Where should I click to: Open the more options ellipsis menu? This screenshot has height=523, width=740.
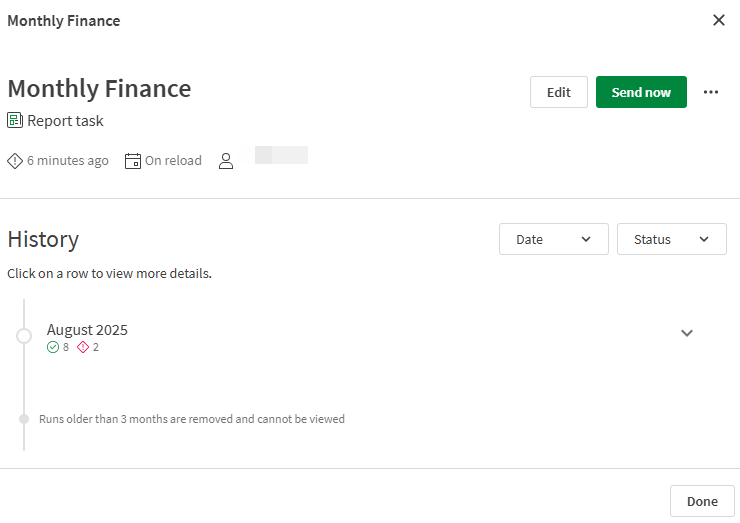coord(711,92)
